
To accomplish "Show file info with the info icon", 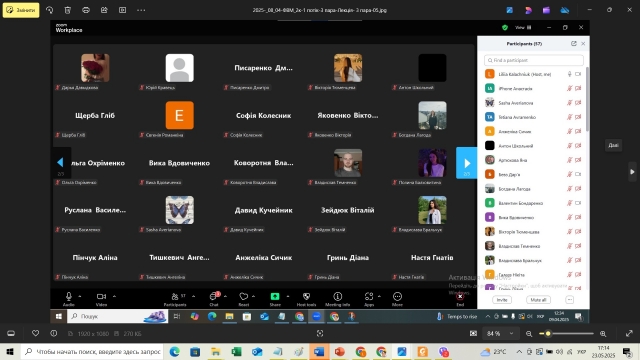I will (53, 333).
